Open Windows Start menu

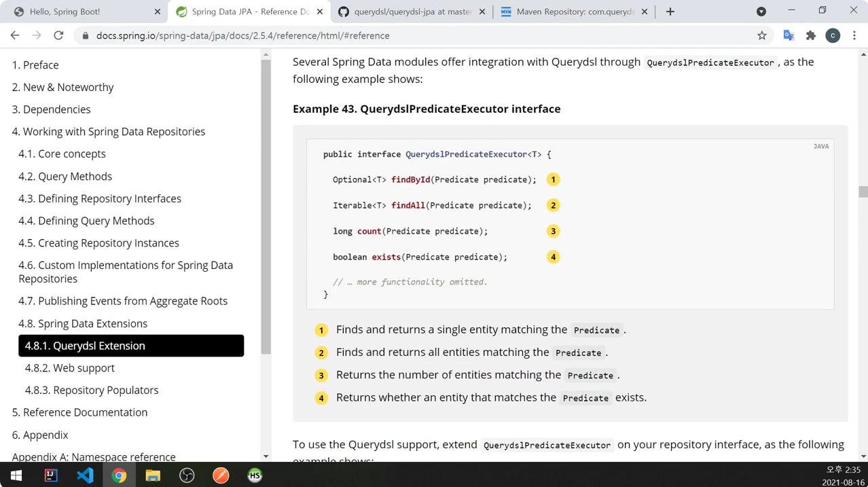click(16, 475)
